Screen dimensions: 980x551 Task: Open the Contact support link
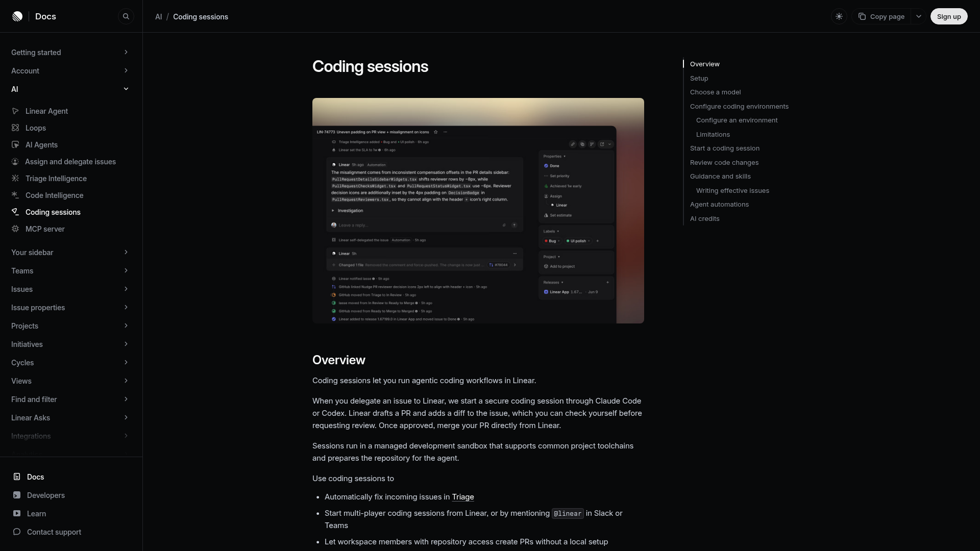(x=54, y=532)
